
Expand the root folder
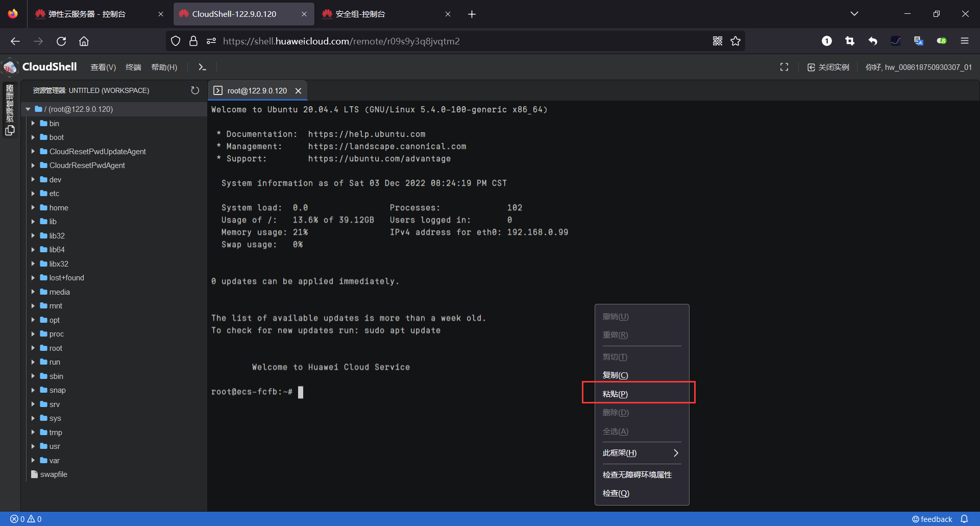(x=33, y=348)
